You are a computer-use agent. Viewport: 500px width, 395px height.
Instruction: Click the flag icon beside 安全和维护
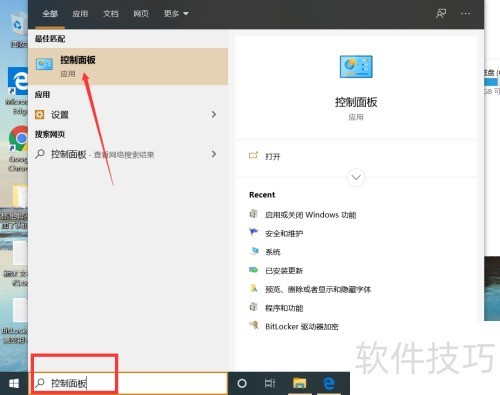pyautogui.click(x=254, y=232)
